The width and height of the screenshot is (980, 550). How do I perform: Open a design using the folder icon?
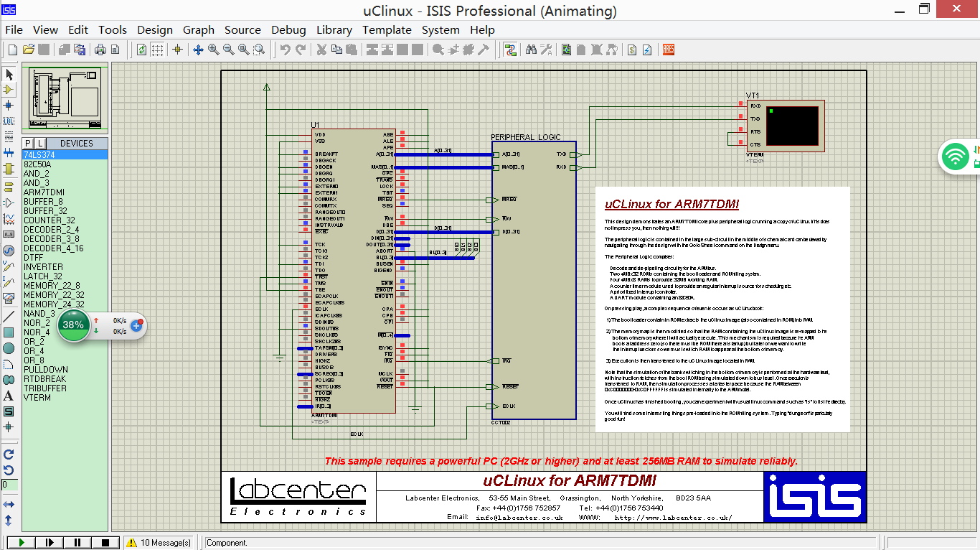pyautogui.click(x=28, y=50)
